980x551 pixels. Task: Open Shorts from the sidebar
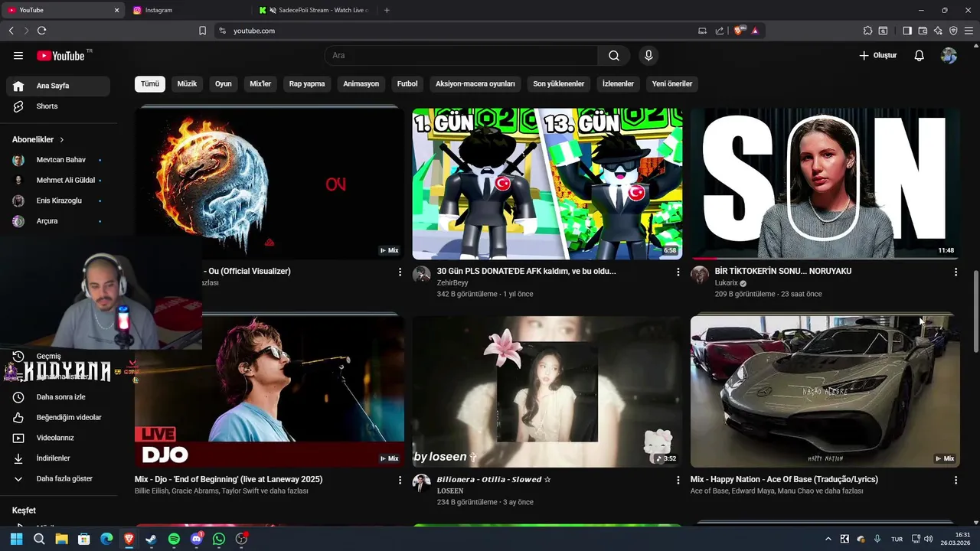coord(58,106)
